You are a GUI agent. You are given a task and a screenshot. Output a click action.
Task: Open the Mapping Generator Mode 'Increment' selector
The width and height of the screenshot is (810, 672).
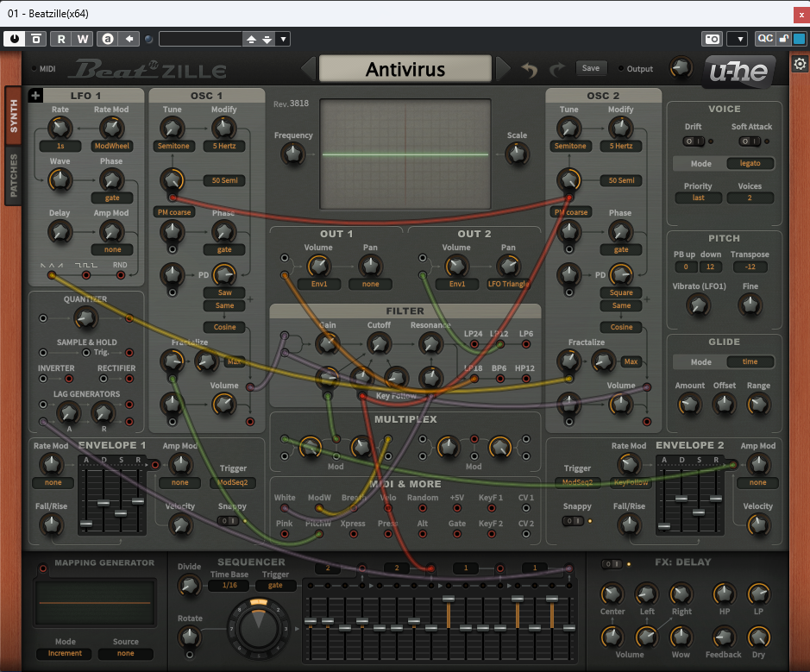tap(65, 653)
